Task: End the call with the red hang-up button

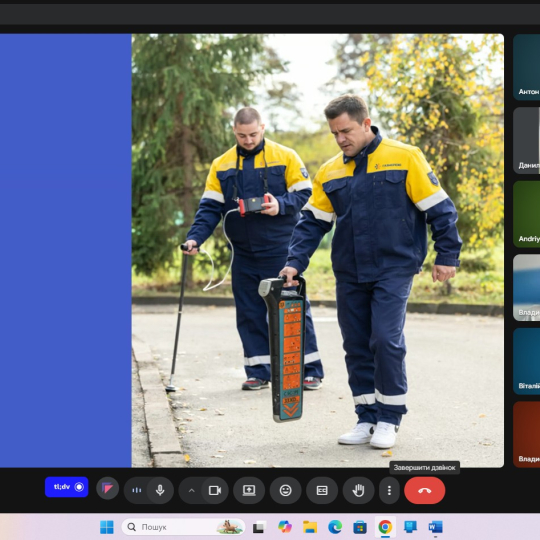Action: (425, 490)
